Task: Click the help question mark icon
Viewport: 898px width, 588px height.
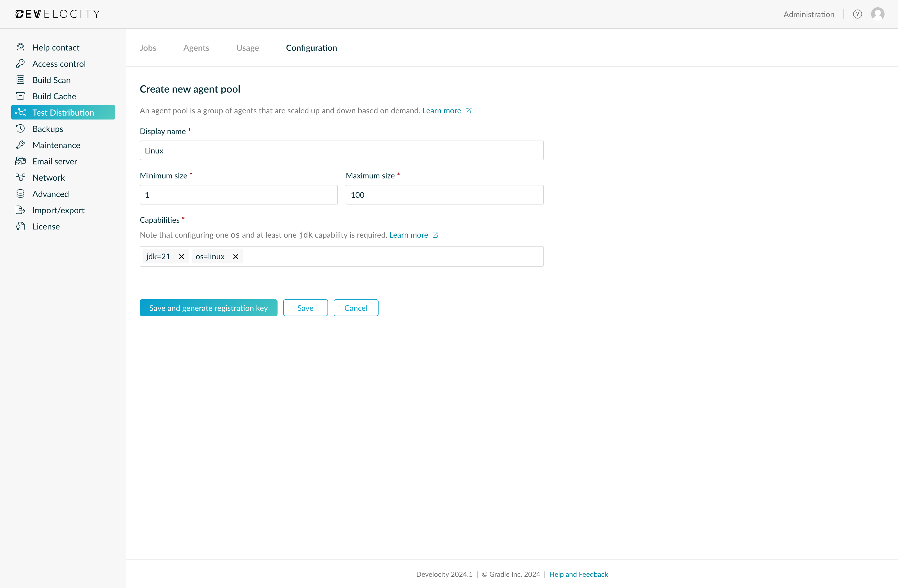Action: tap(857, 14)
